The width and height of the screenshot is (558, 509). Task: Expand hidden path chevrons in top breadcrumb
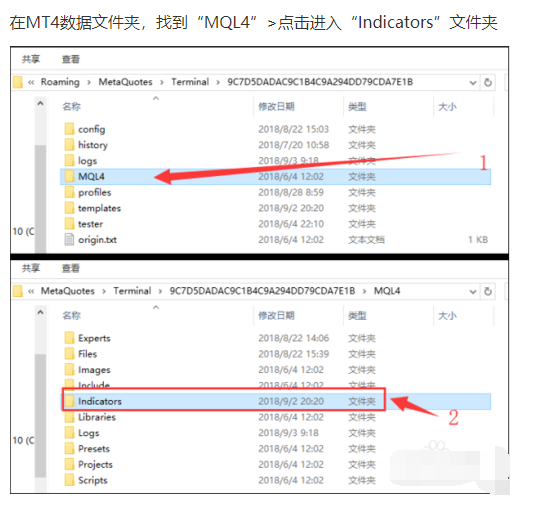[31, 83]
